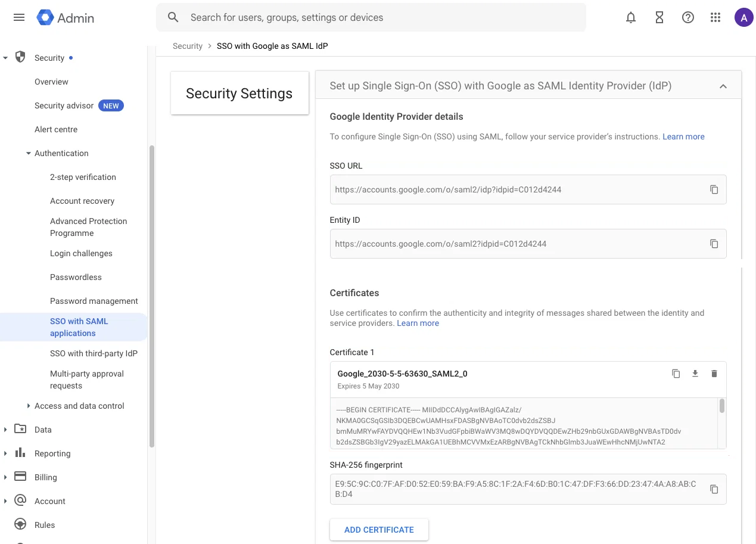Image resolution: width=756 pixels, height=544 pixels.
Task: Expand Access and data control
Action: pyautogui.click(x=28, y=406)
